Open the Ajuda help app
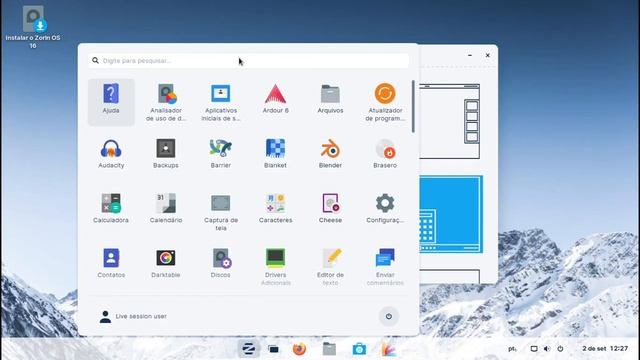The image size is (640, 360). click(111, 102)
